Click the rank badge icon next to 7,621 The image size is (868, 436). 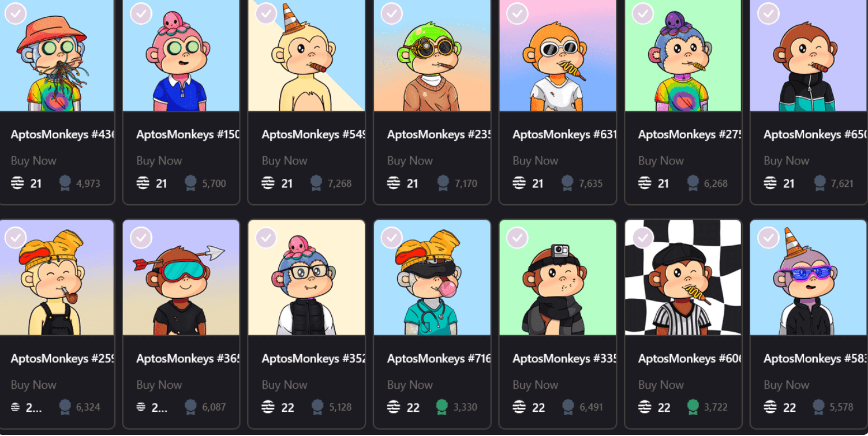(819, 183)
